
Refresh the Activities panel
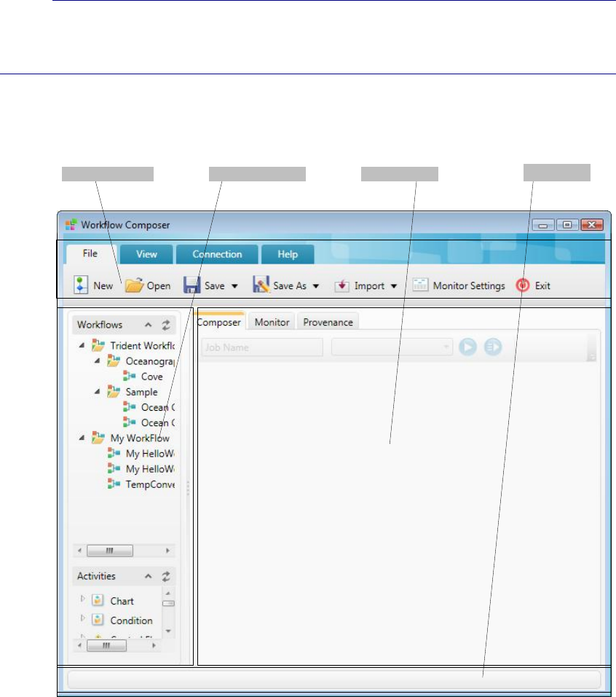166,577
